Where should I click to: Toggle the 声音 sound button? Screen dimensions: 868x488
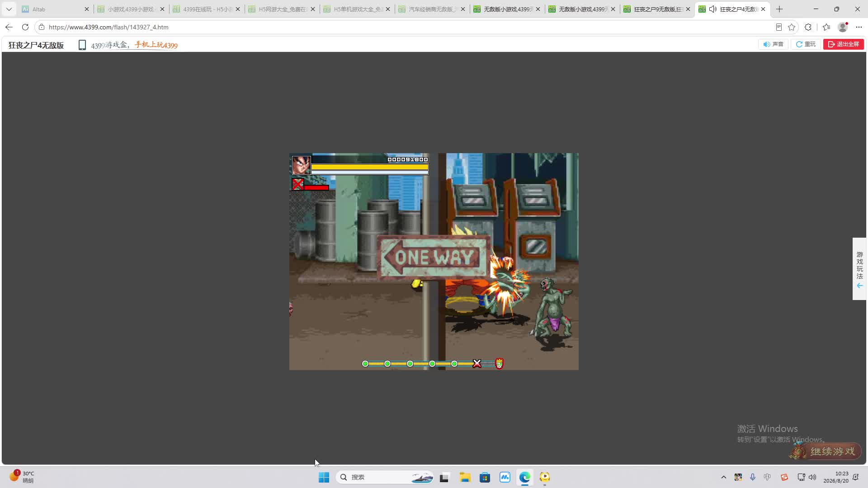[774, 44]
